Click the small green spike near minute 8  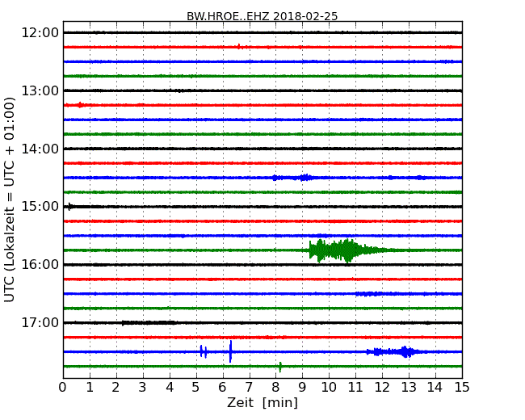click(x=280, y=367)
